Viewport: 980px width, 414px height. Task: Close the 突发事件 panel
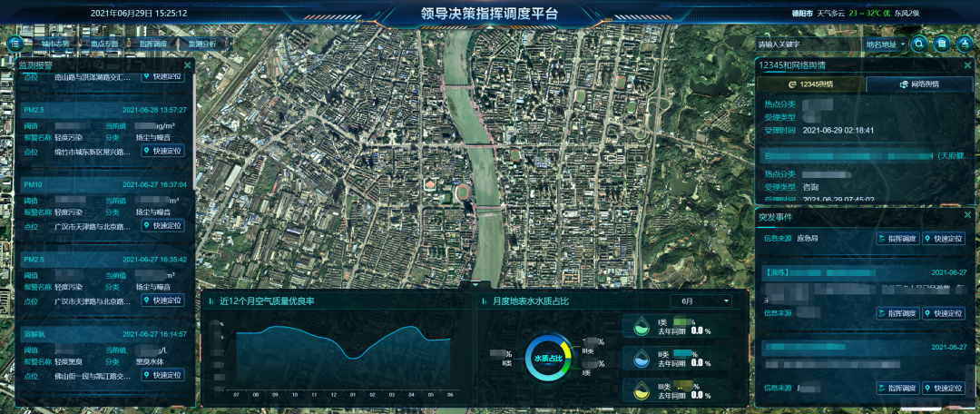point(967,215)
